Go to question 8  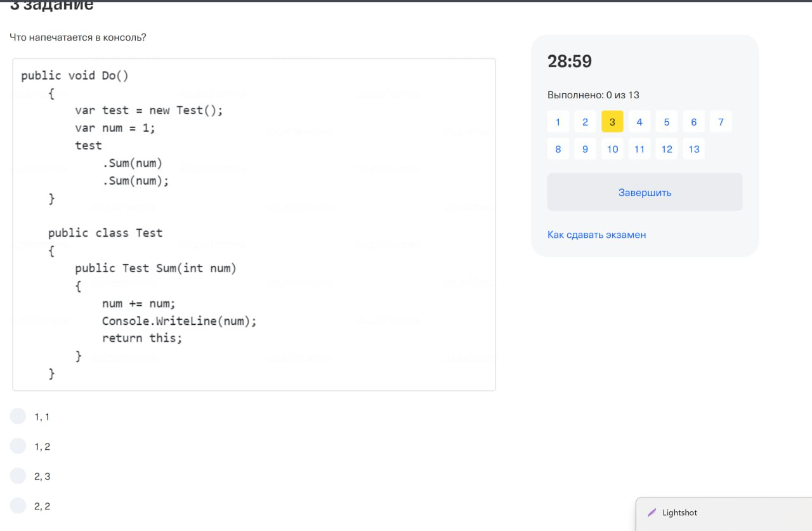558,149
